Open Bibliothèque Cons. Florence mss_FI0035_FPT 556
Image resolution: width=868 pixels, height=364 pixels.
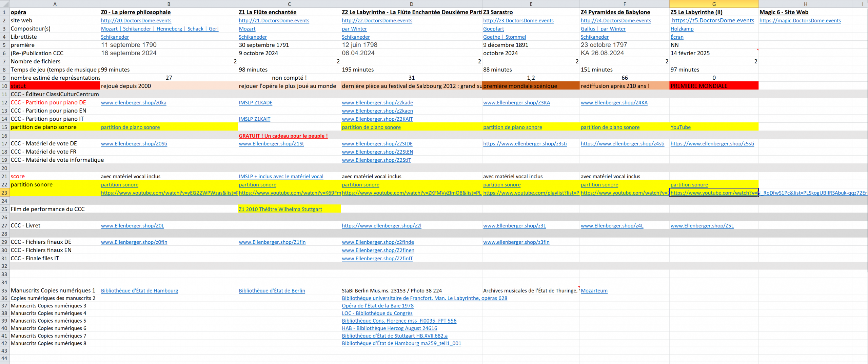click(x=399, y=321)
